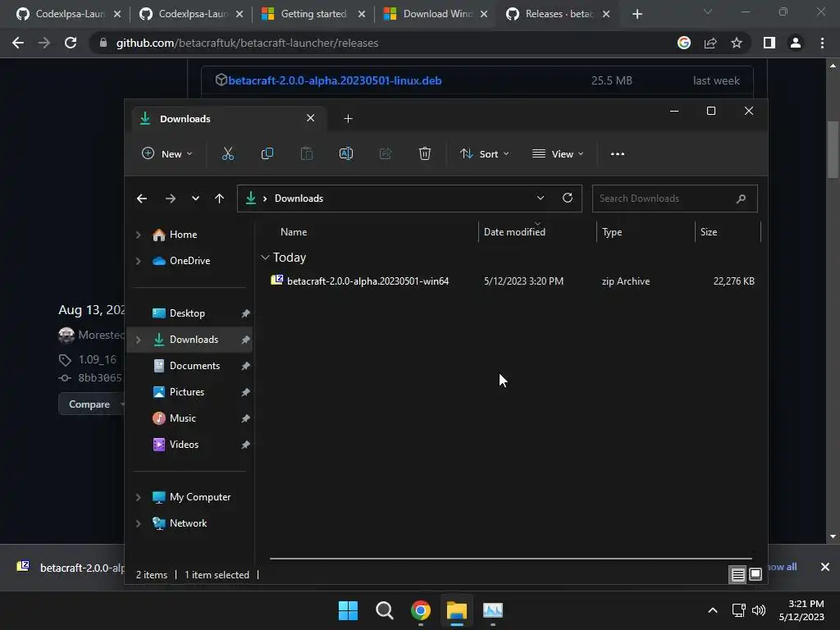Image resolution: width=840 pixels, height=630 pixels.
Task: Click the Compare button on GitHub
Action: tap(89, 404)
